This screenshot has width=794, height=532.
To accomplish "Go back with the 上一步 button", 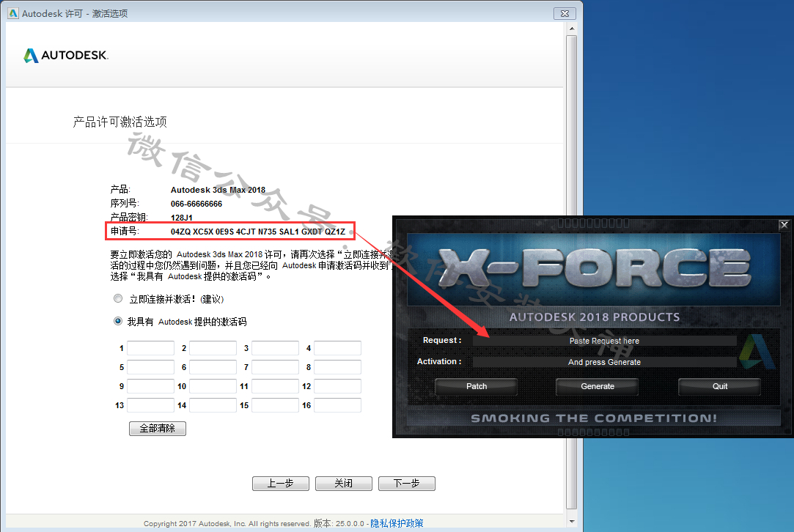I will pyautogui.click(x=280, y=484).
